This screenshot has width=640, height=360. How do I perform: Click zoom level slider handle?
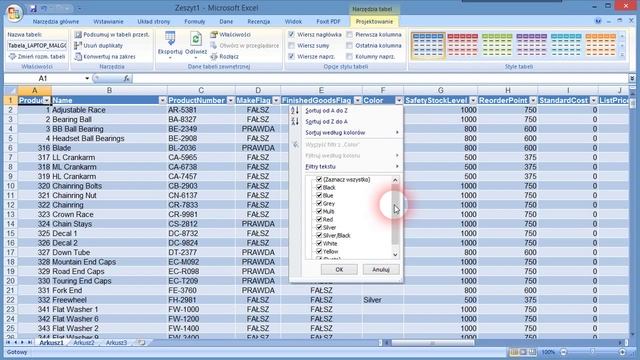coord(593,352)
